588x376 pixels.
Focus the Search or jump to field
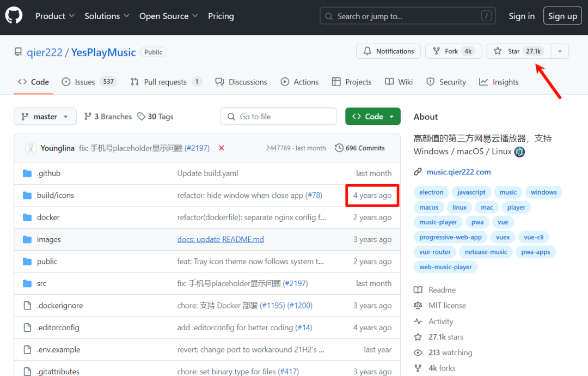point(408,16)
